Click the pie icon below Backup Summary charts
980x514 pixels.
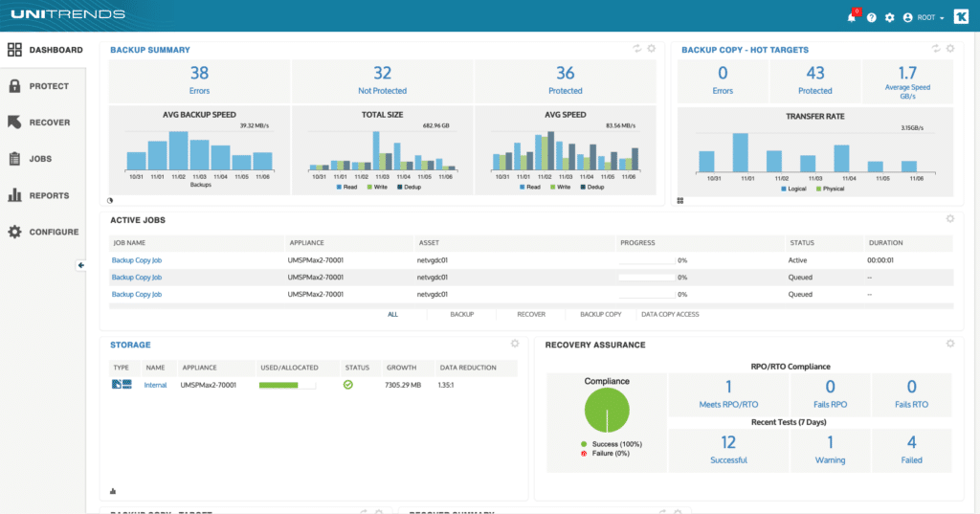110,201
